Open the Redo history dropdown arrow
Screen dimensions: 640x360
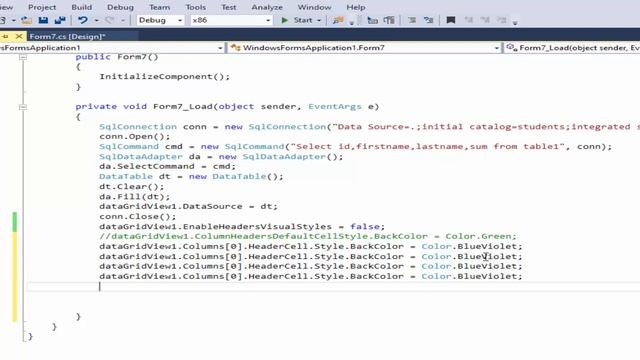(x=123, y=20)
